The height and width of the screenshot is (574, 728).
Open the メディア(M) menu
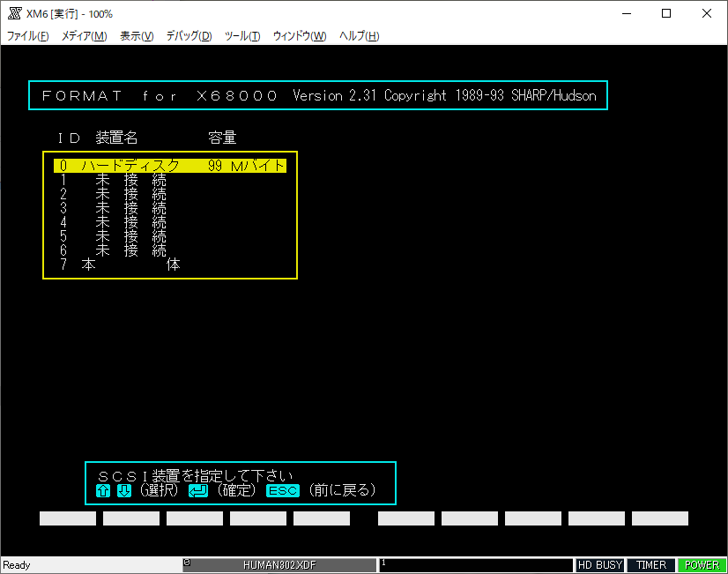tap(85, 36)
